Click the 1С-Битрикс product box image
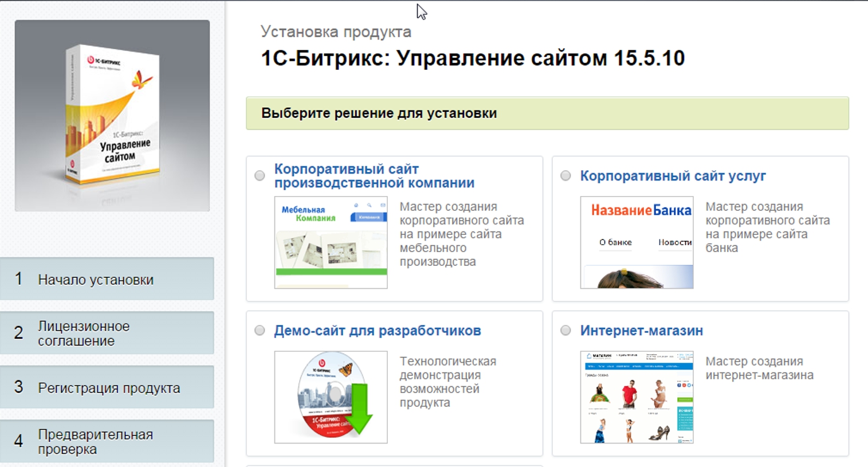868x467 pixels. click(x=112, y=116)
